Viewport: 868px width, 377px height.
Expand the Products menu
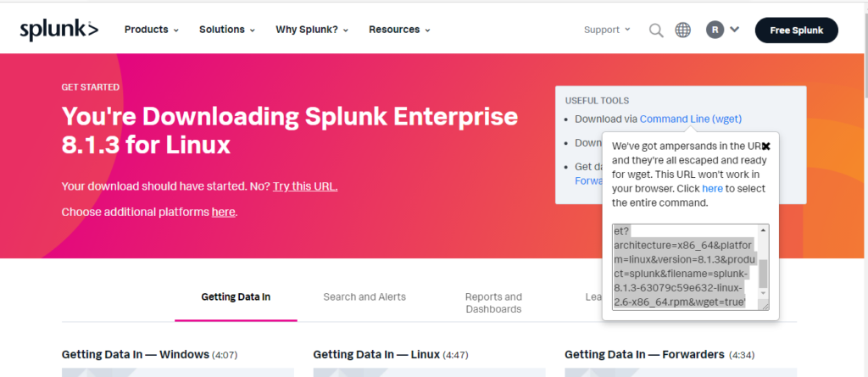coord(151,30)
